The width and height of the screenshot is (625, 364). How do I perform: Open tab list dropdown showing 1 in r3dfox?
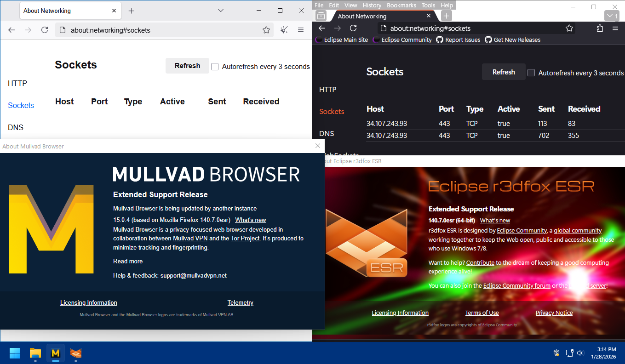611,16
